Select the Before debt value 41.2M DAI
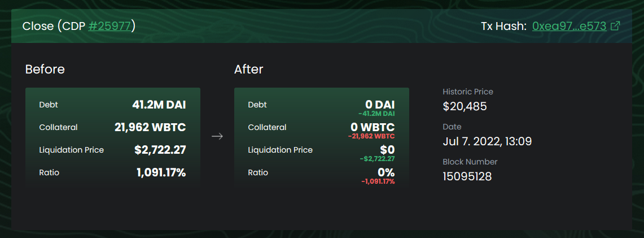644x238 pixels. 159,105
